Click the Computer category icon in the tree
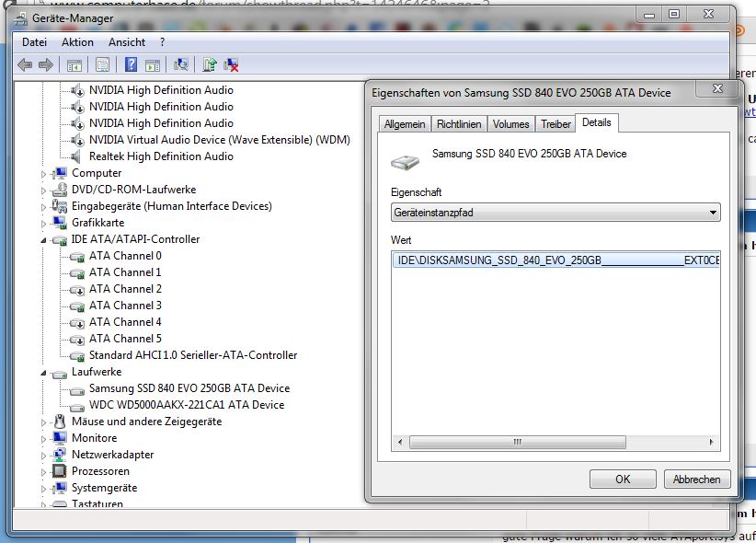 (x=59, y=173)
